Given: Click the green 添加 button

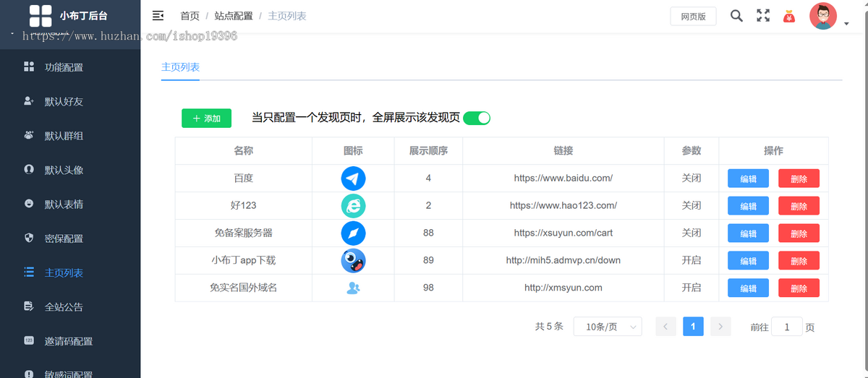Looking at the screenshot, I should 206,119.
